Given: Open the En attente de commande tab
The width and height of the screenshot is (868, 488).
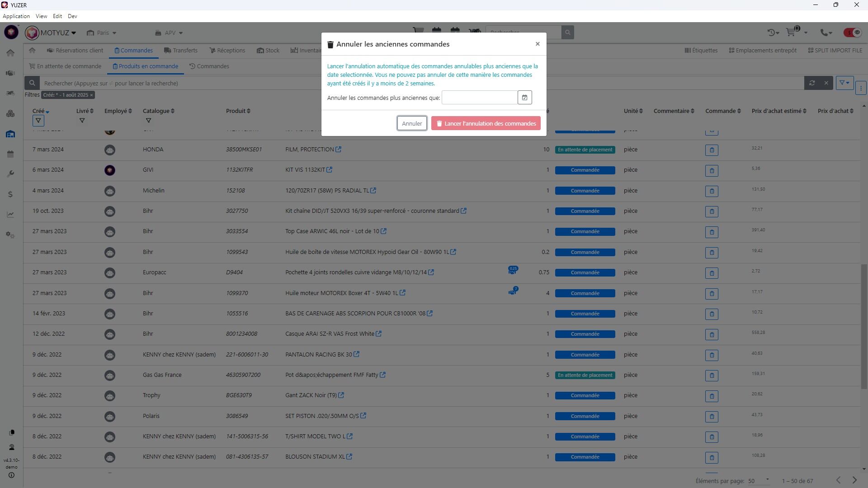Looking at the screenshot, I should (65, 66).
